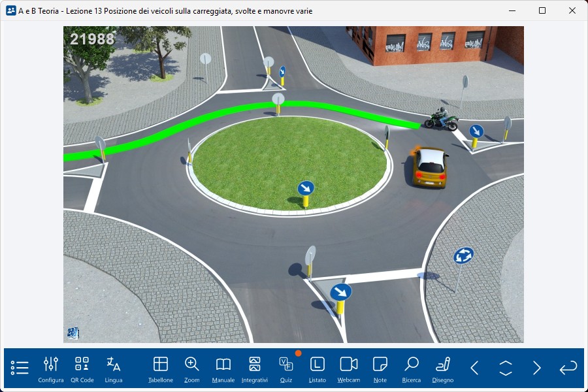Activate the Zoom tool
The width and height of the screenshot is (588, 392).
(x=192, y=368)
